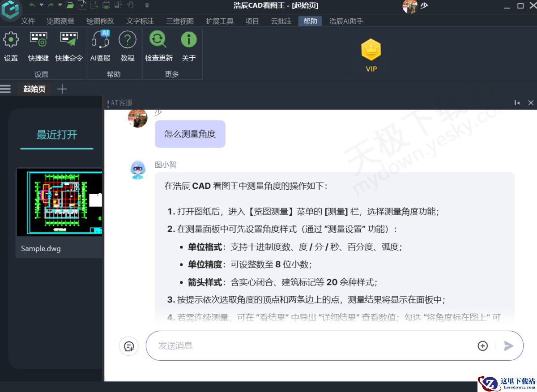Select the 快捷命令 quick command icon
Image resolution: width=537 pixels, height=392 pixels.
pos(69,39)
